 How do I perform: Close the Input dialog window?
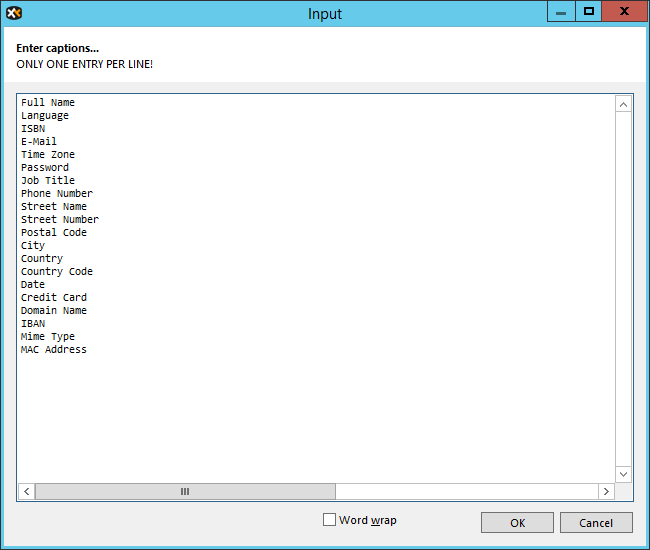pos(625,12)
